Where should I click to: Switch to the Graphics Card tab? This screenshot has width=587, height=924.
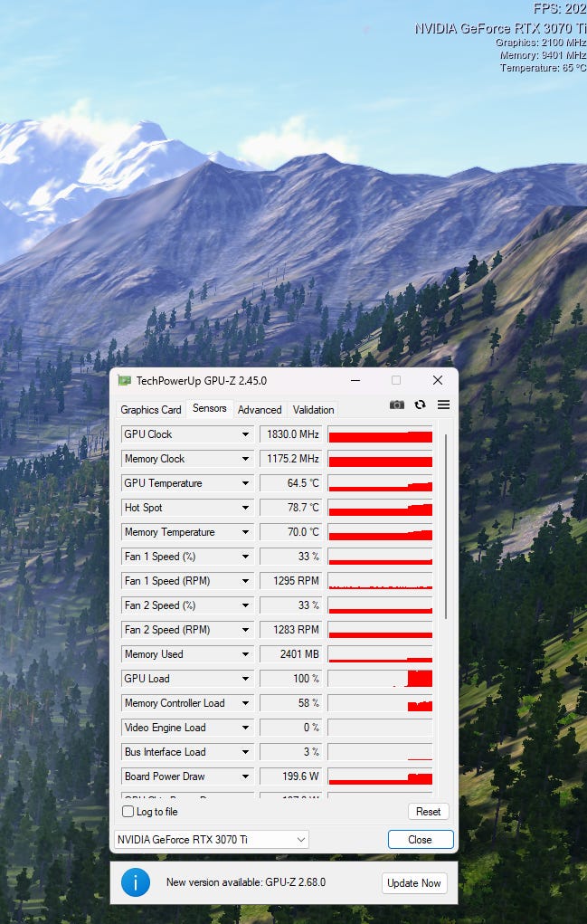(x=151, y=410)
